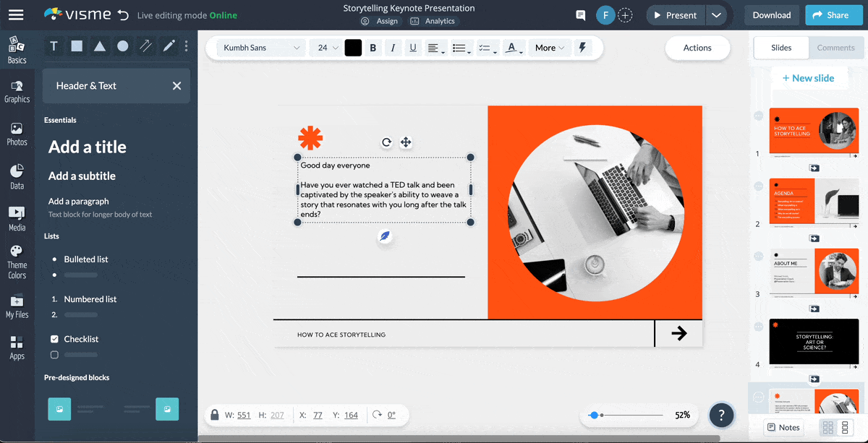Toggle italic formatting
Screen dimensions: 868x443
(x=391, y=47)
